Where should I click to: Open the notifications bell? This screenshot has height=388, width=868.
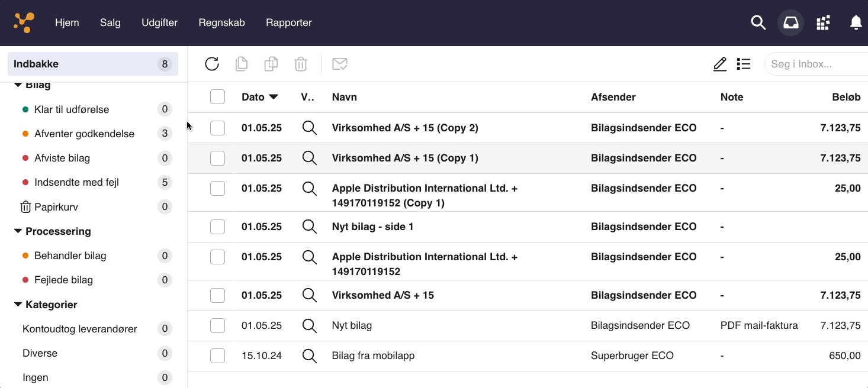point(856,23)
